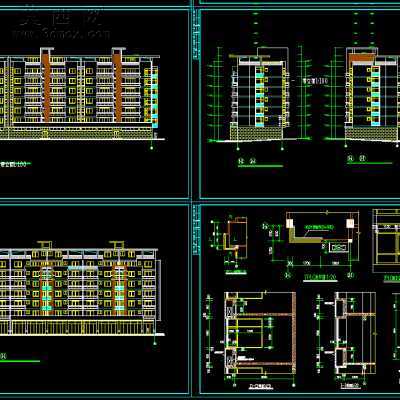Click the green title under the rear elevation
400x400 pixels.
(x=20, y=357)
